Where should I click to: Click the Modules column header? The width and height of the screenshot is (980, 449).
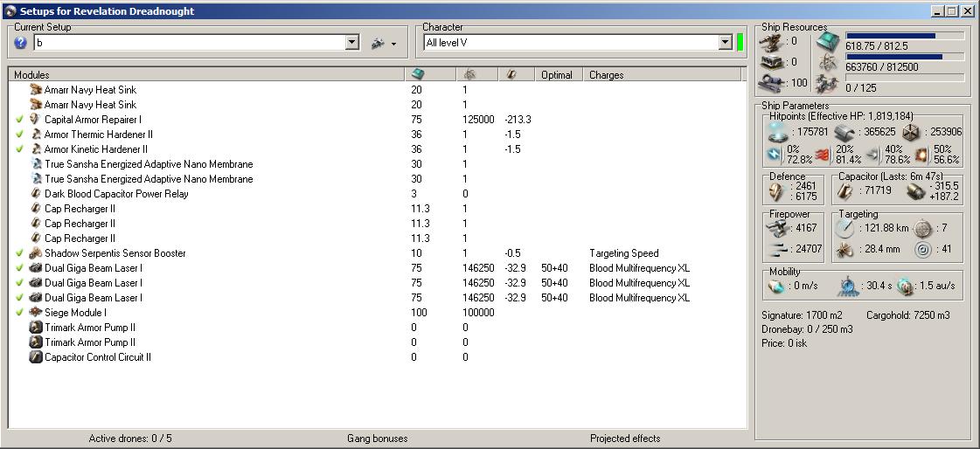pyautogui.click(x=206, y=74)
